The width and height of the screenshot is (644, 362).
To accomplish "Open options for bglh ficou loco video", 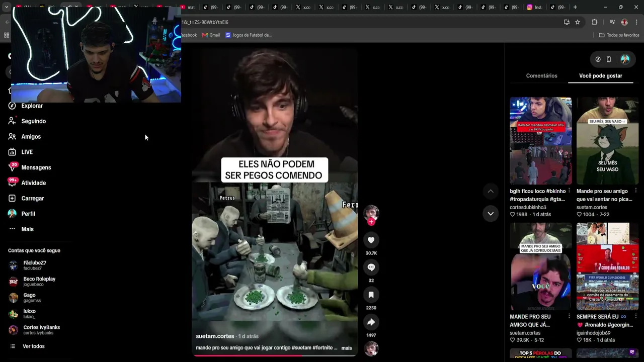I will (569, 191).
